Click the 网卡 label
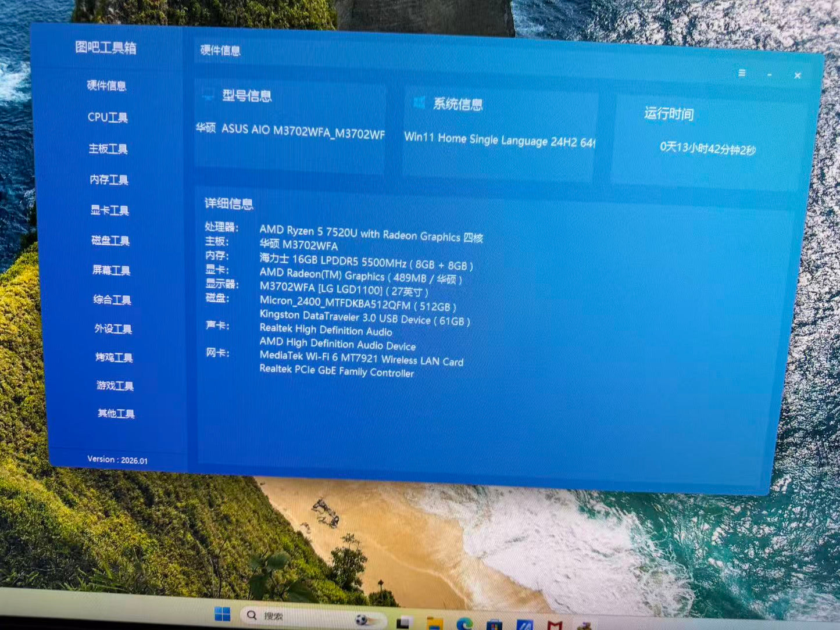Image resolution: width=840 pixels, height=630 pixels. (x=217, y=352)
